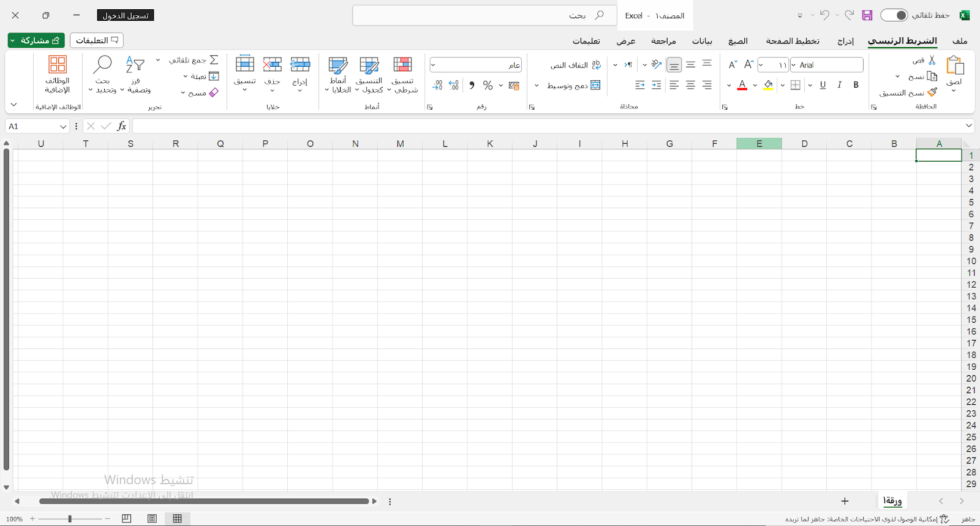This screenshot has width=980, height=526.
Task: Click the Paste (لصق) clipboard icon
Action: pyautogui.click(x=955, y=65)
